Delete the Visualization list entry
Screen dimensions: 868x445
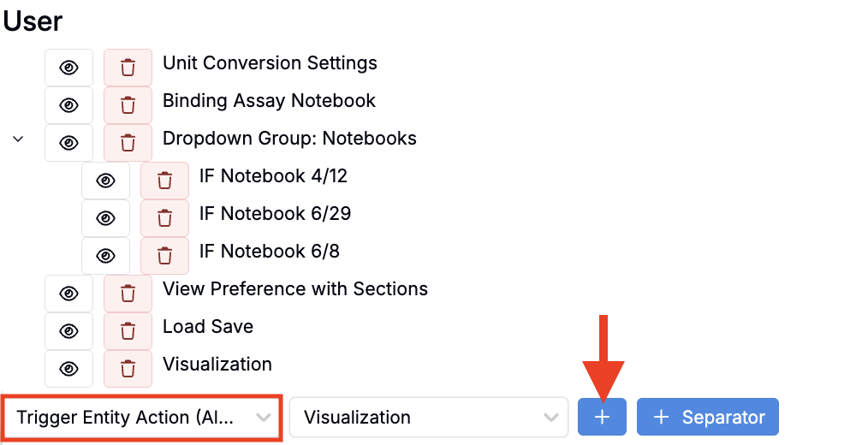(128, 369)
